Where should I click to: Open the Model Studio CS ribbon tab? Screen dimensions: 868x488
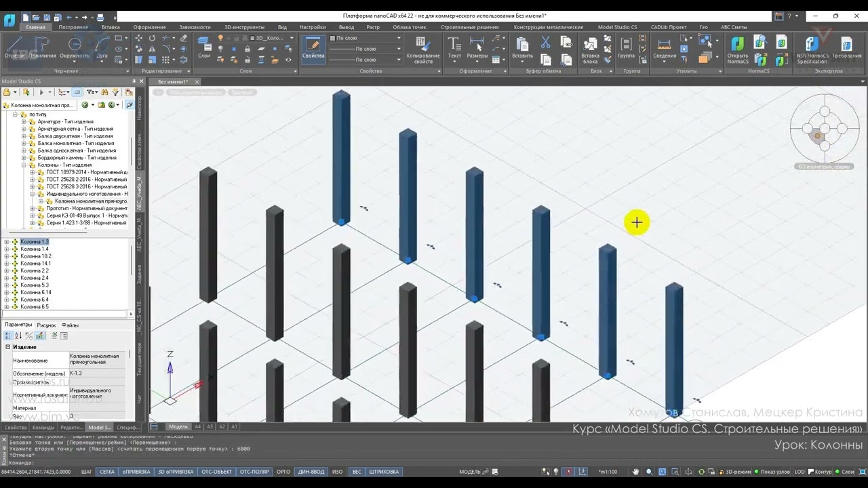[617, 27]
